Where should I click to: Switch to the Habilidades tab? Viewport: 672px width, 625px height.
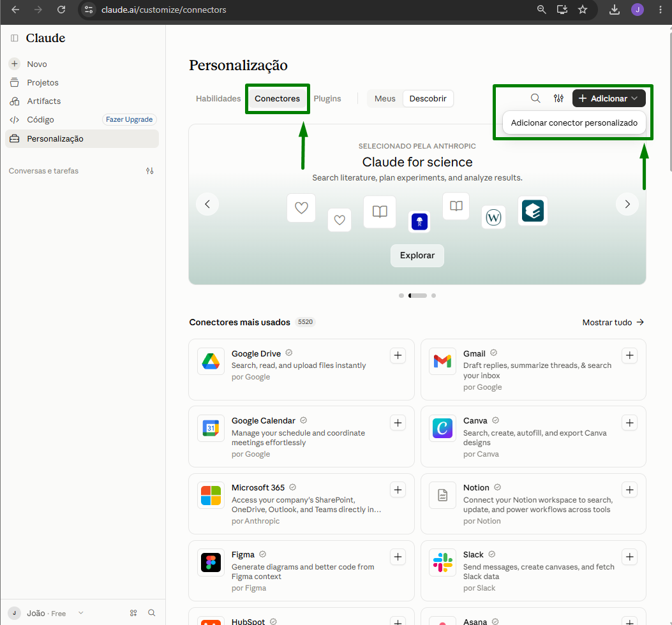coord(218,98)
